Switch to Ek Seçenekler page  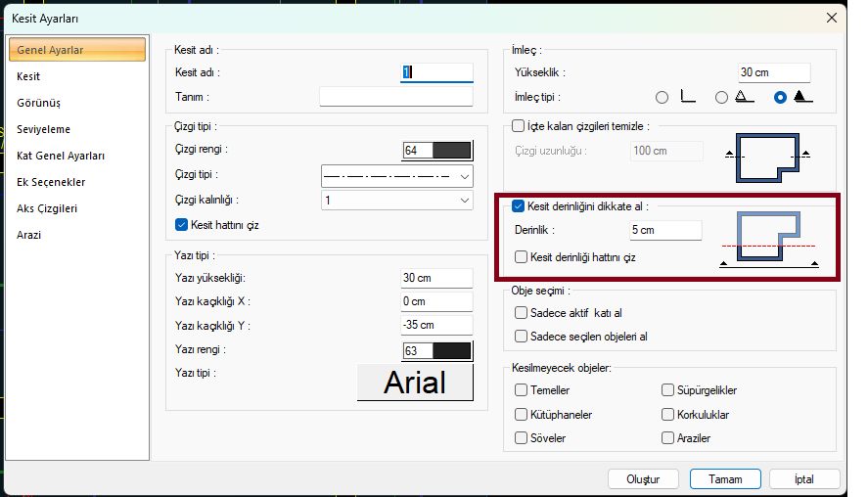pyautogui.click(x=51, y=182)
